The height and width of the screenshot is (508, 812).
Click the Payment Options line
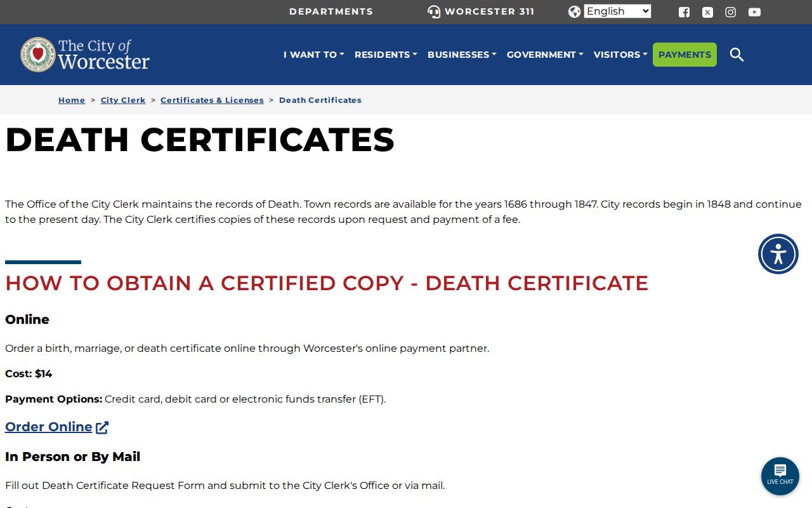tap(195, 399)
